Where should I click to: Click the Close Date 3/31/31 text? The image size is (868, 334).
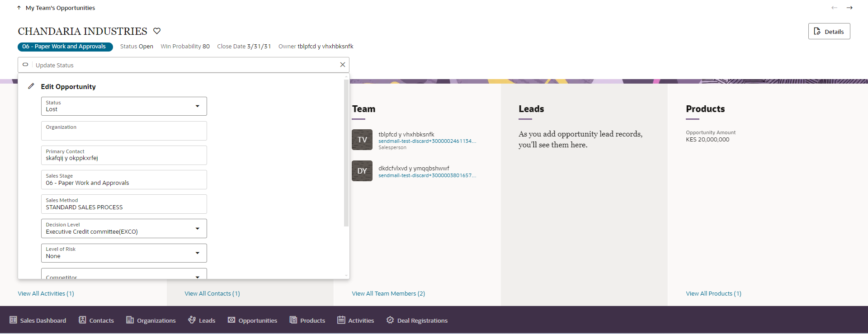click(x=244, y=46)
